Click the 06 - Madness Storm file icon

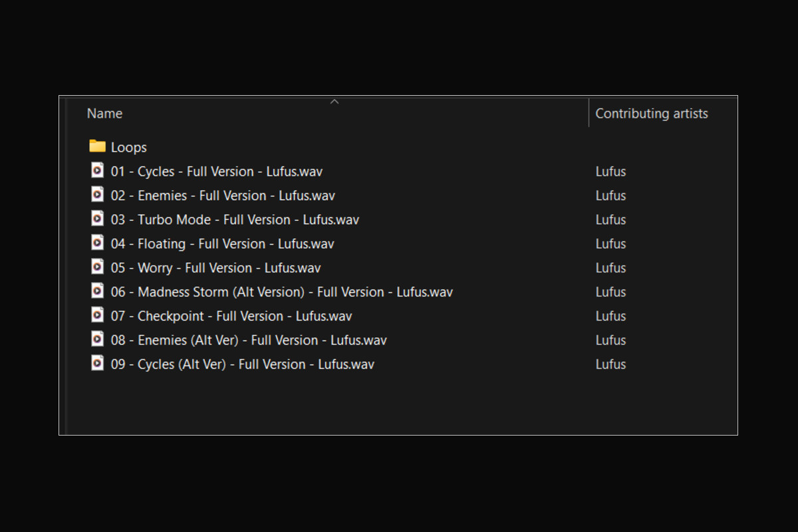(98, 291)
